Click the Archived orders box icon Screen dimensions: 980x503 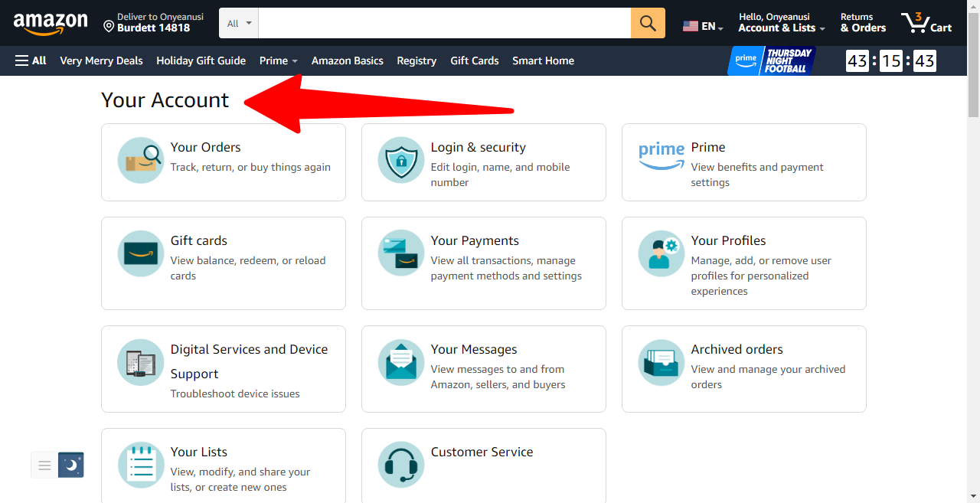click(661, 362)
